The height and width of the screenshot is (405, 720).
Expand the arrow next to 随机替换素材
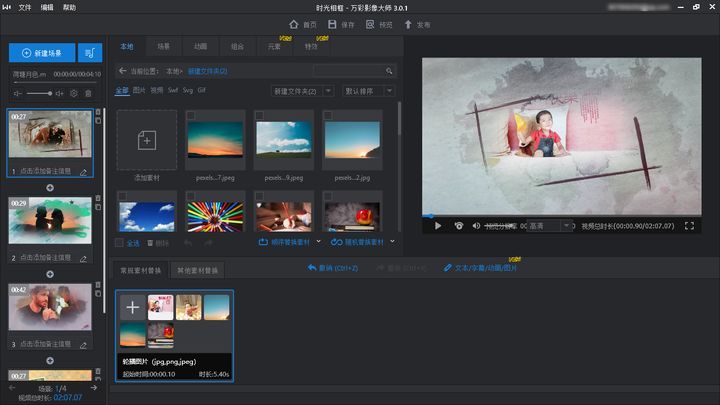[393, 242]
